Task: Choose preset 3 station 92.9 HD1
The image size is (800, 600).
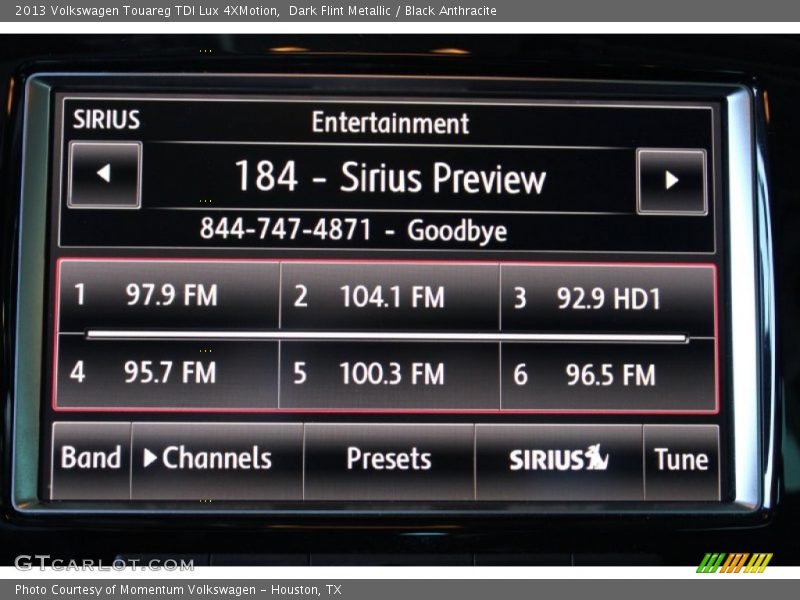Action: pos(608,298)
